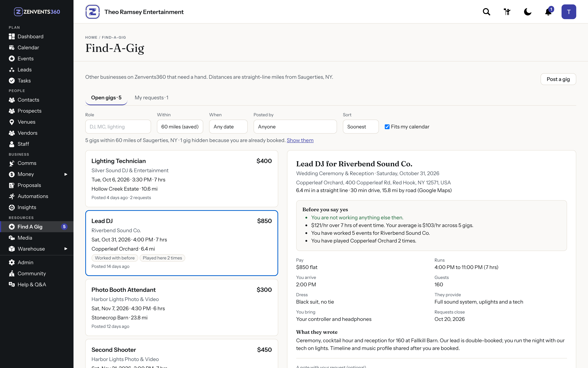Click the Worked with before tag
Viewport: 588px width, 368px height.
[115, 258]
